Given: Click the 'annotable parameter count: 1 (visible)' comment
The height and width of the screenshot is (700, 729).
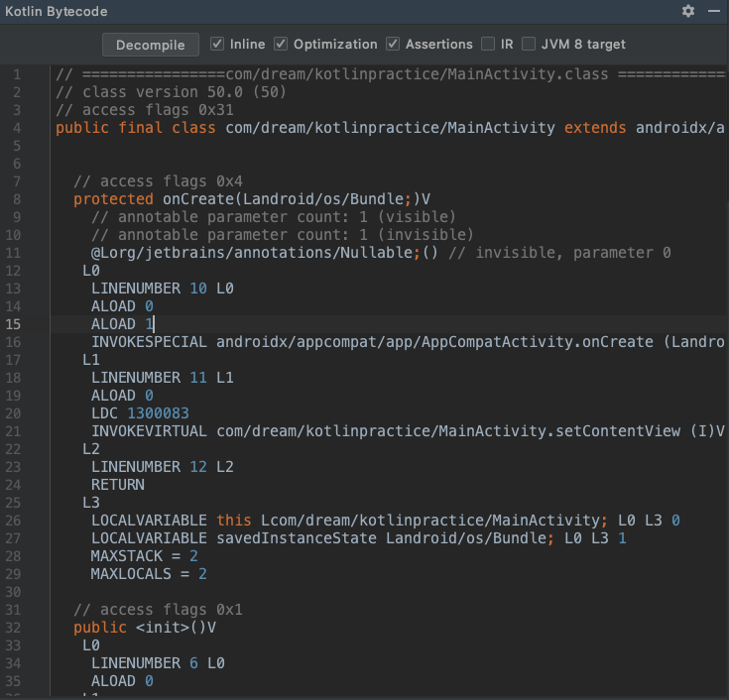Looking at the screenshot, I should pos(274,217).
